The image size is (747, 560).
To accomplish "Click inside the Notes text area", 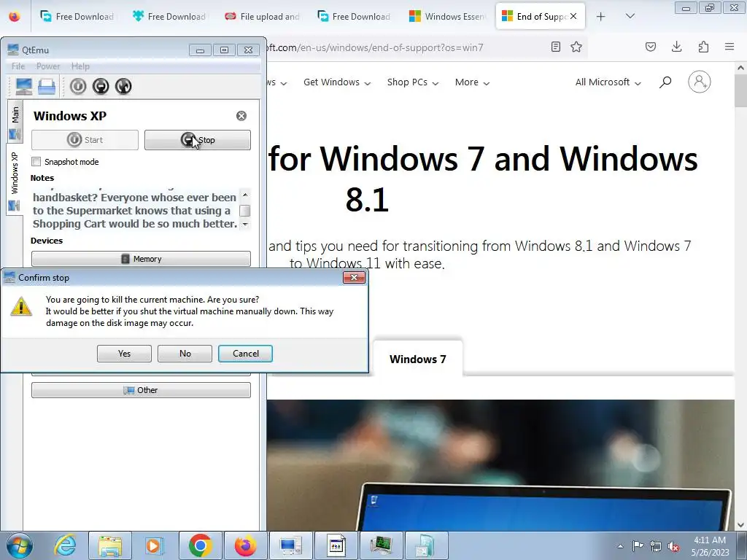I will coord(135,209).
